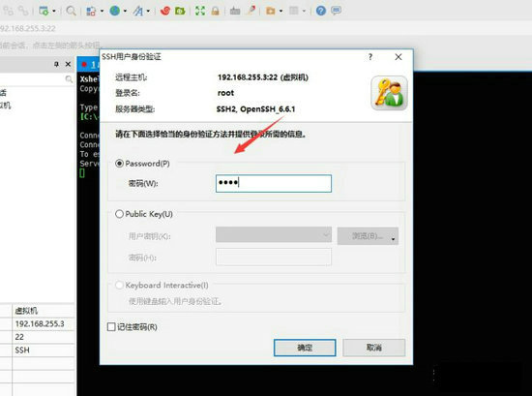Click the lock icon in toolbar
The height and width of the screenshot is (396, 532).
pyautogui.click(x=215, y=11)
